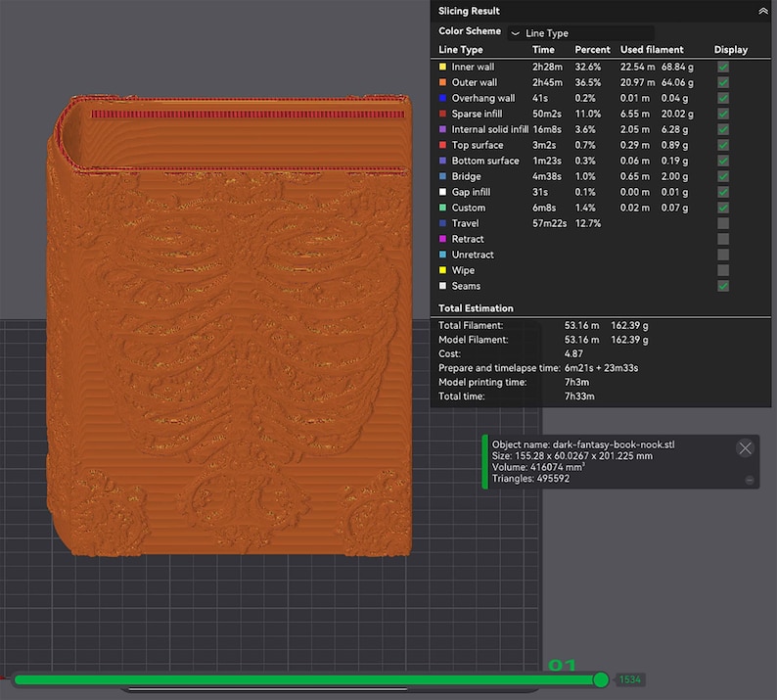The image size is (777, 700).
Task: Click the 1534 layer value box
Action: coord(630,679)
